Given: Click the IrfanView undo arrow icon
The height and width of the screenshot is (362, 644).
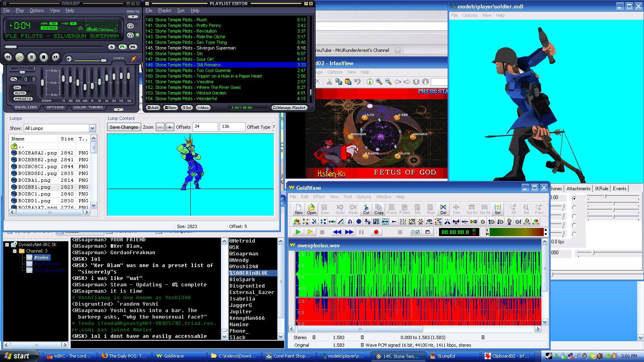Looking at the screenshot, I should tap(357, 82).
